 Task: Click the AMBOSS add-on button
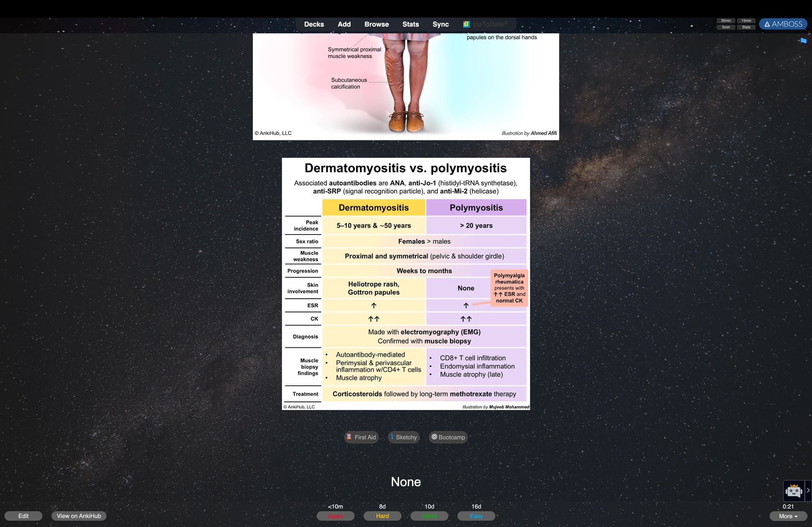(783, 24)
